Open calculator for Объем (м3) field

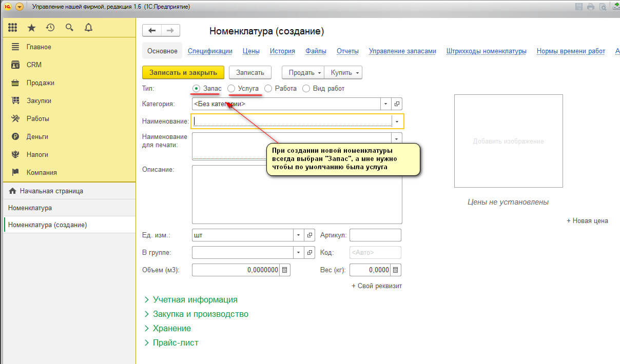tap(286, 270)
